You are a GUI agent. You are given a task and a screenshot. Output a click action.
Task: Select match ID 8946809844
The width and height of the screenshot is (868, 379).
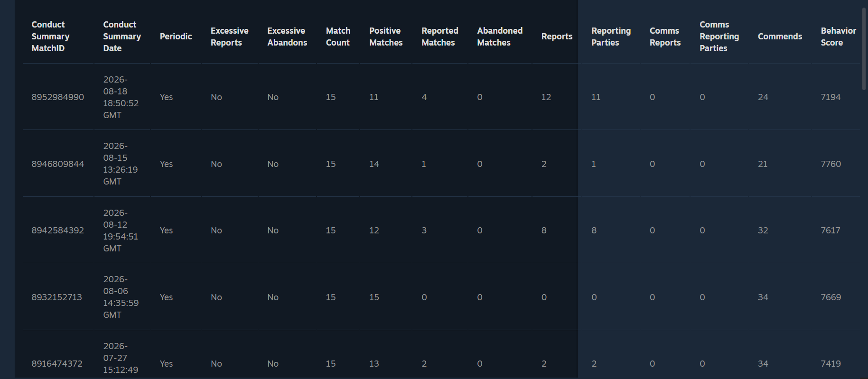click(58, 164)
